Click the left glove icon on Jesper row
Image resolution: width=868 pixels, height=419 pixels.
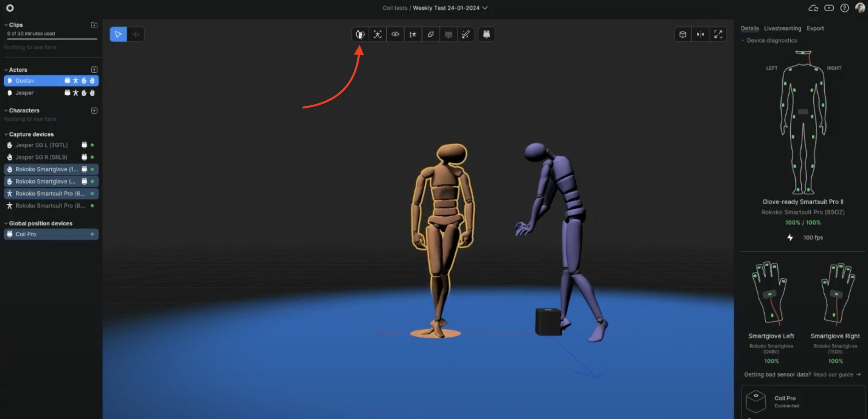point(84,93)
